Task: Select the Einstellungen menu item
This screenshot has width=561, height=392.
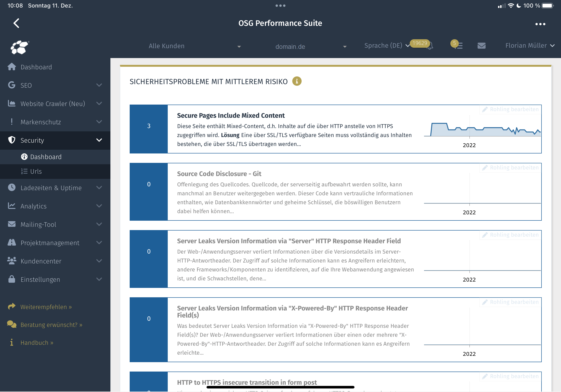Action: (x=55, y=279)
